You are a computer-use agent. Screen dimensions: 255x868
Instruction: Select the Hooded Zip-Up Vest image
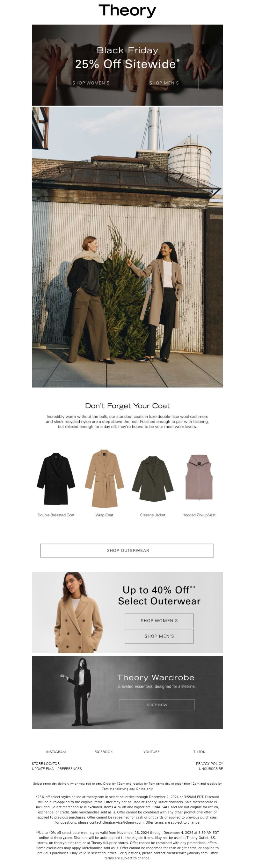[x=199, y=477]
